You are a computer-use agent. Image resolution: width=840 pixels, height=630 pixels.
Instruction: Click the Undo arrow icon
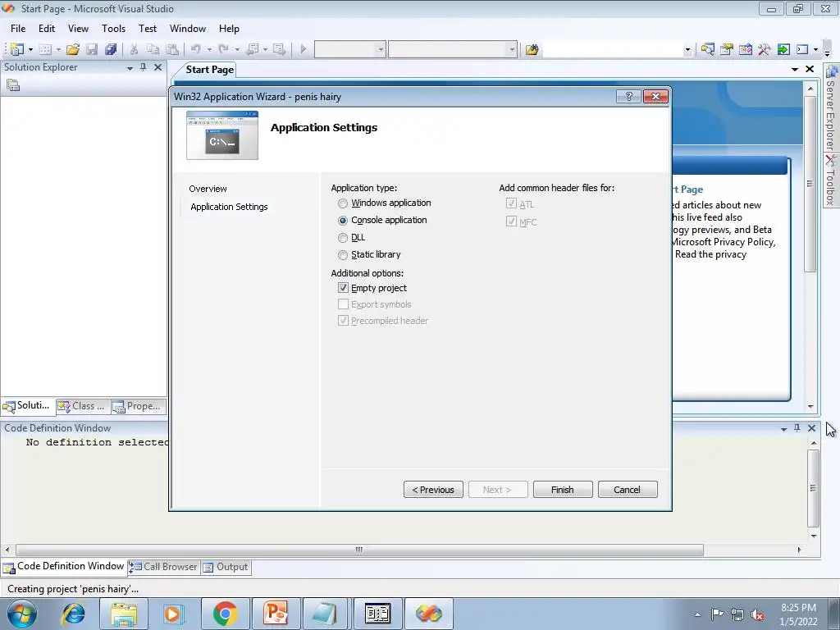click(195, 49)
